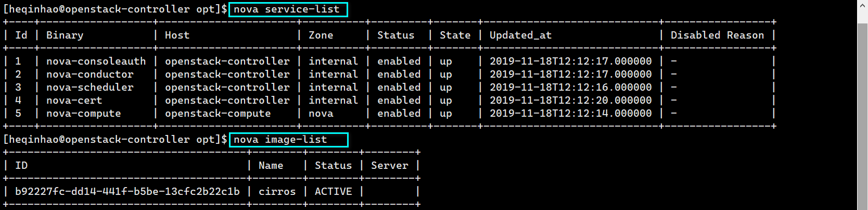Click the Binary column header
Image resolution: width=868 pixels, height=210 pixels.
coord(65,35)
